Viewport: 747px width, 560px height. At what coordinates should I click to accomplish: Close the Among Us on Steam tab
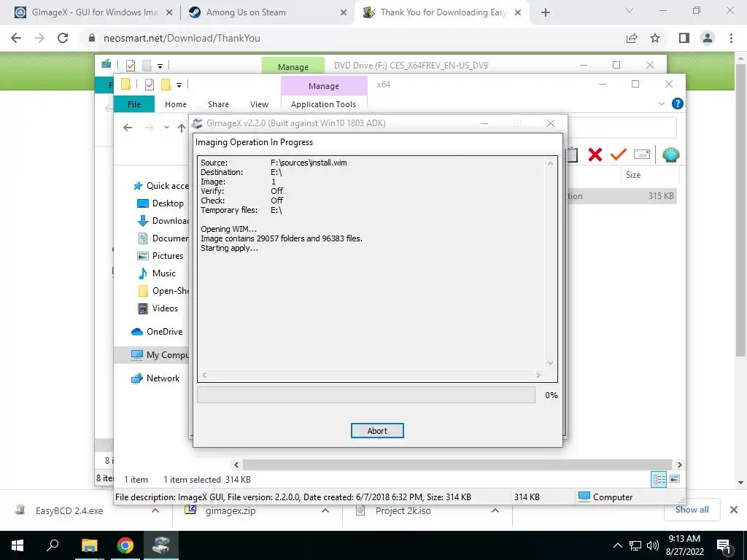[x=343, y=13]
